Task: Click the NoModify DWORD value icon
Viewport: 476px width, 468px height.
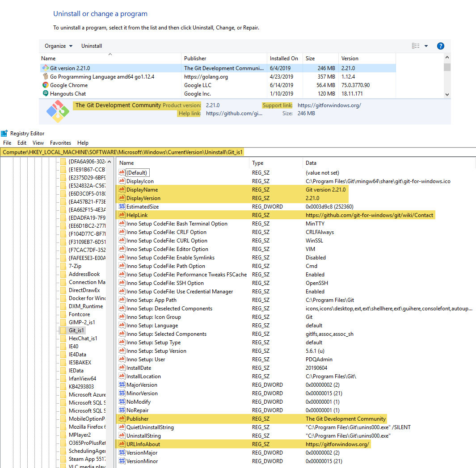Action: tap(122, 401)
